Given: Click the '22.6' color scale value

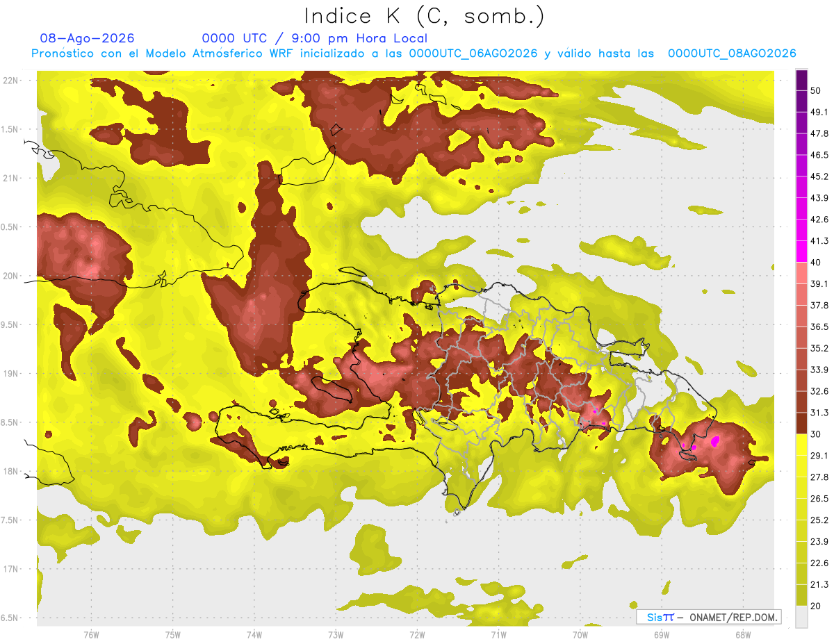Looking at the screenshot, I should (x=819, y=563).
